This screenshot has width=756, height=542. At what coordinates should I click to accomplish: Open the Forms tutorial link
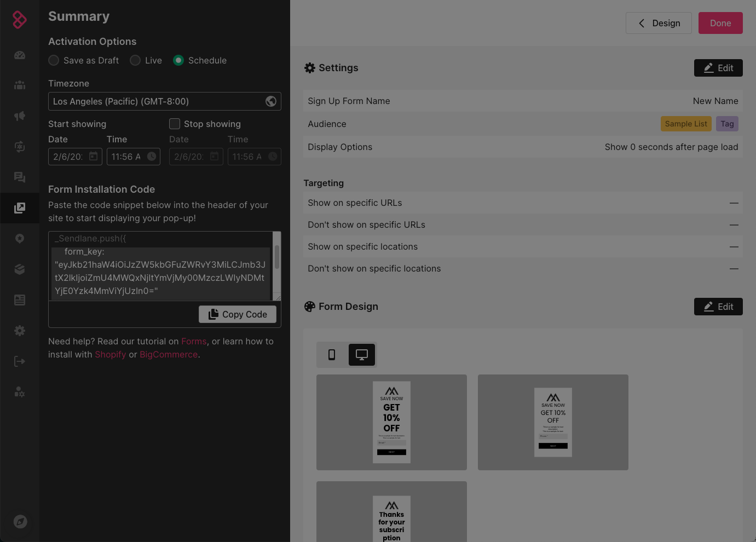click(x=194, y=341)
